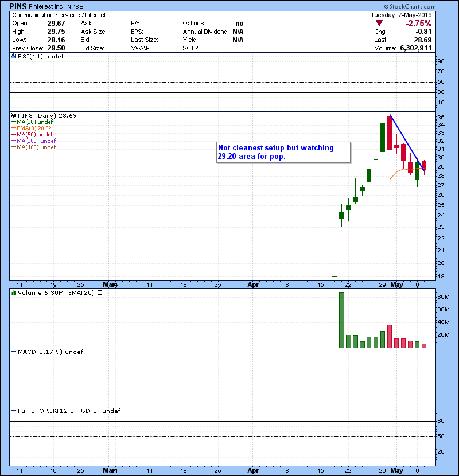Click the High price 29.75
This screenshot has width=459, height=476.
56,32
